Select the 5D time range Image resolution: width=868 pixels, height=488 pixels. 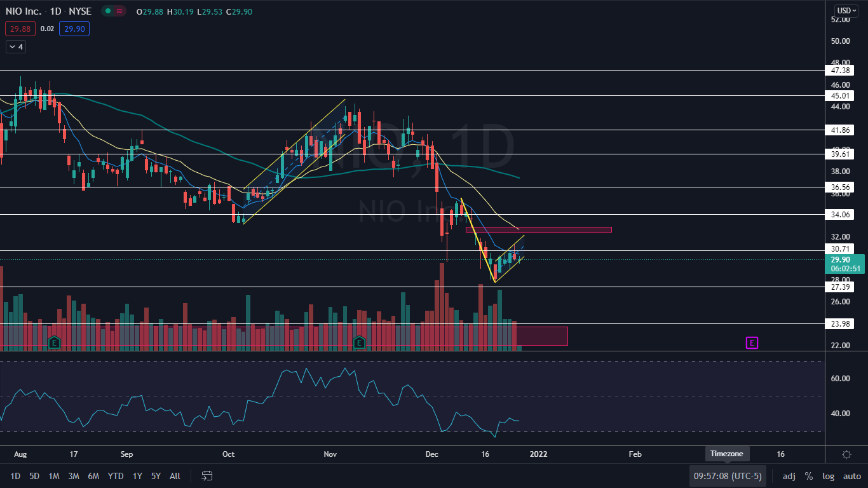pyautogui.click(x=34, y=476)
